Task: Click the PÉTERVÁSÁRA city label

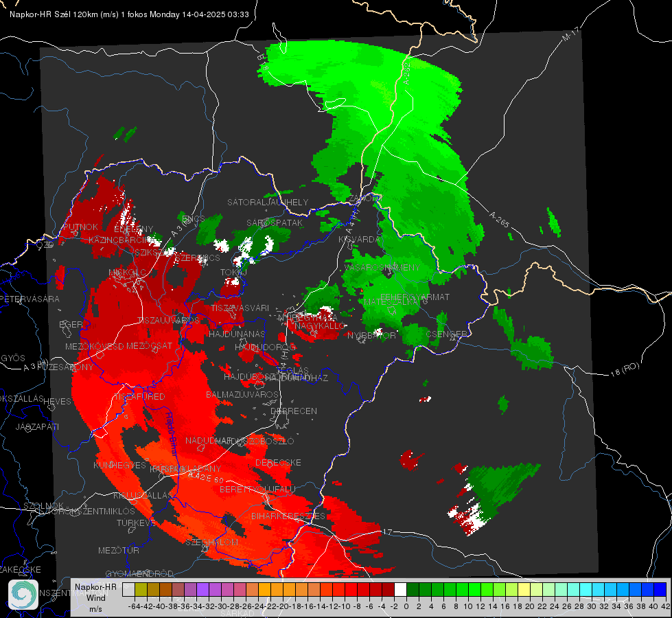Action: (30, 299)
